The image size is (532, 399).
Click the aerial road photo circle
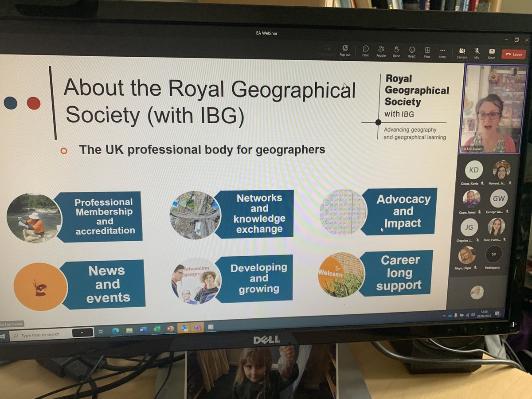(x=195, y=215)
